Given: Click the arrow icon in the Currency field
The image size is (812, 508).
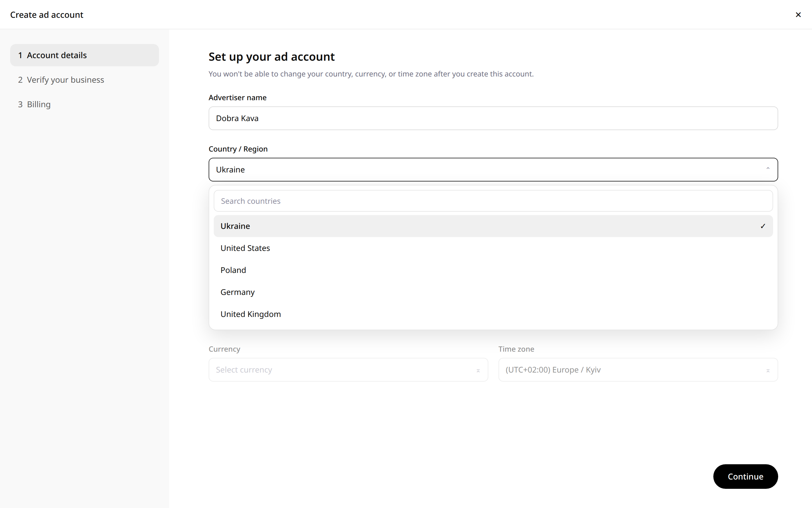Looking at the screenshot, I should [478, 371].
